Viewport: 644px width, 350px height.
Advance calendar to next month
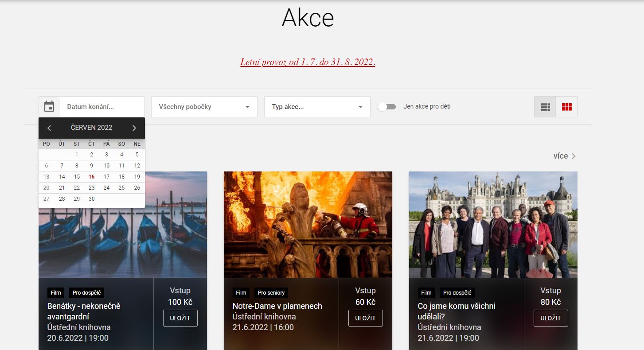(x=134, y=128)
